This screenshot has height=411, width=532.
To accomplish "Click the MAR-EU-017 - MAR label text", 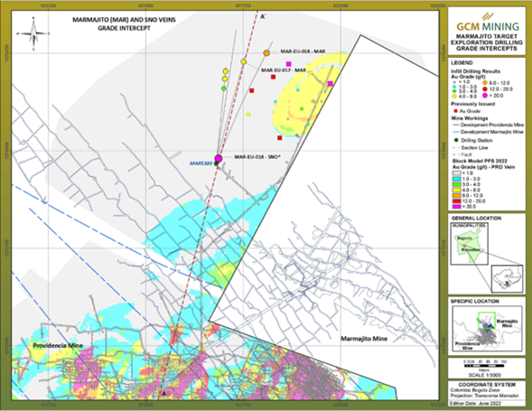I will (284, 70).
